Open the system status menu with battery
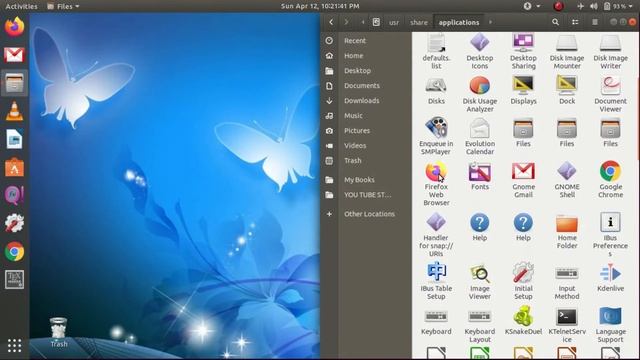Image resolution: width=640 pixels, height=360 pixels. coord(604,6)
